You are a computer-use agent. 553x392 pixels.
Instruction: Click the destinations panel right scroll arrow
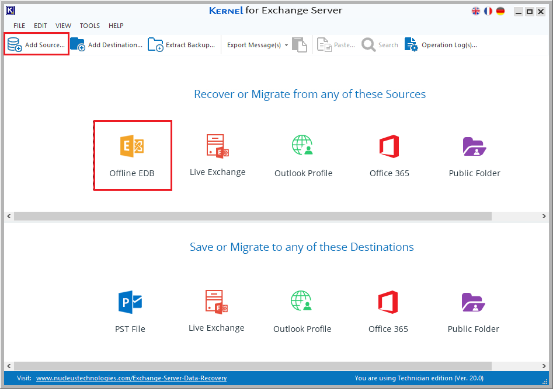click(x=544, y=366)
